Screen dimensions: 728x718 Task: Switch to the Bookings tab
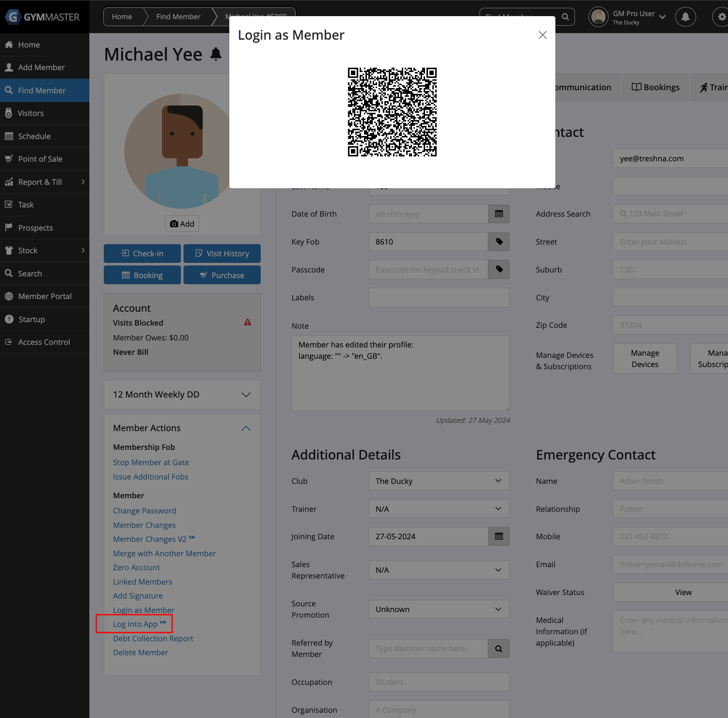[x=656, y=87]
